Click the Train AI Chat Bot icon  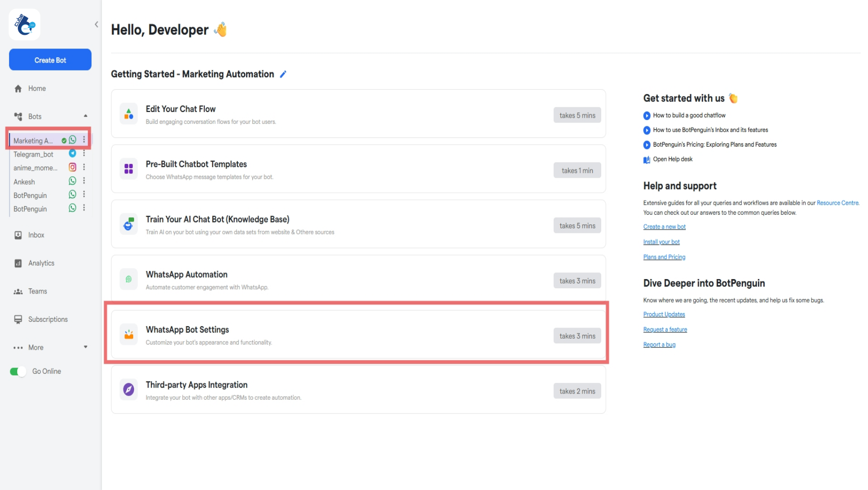(x=129, y=224)
